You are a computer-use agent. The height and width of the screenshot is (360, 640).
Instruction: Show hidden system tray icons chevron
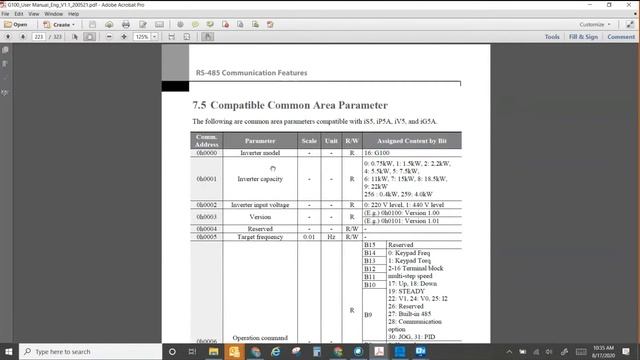coord(509,351)
